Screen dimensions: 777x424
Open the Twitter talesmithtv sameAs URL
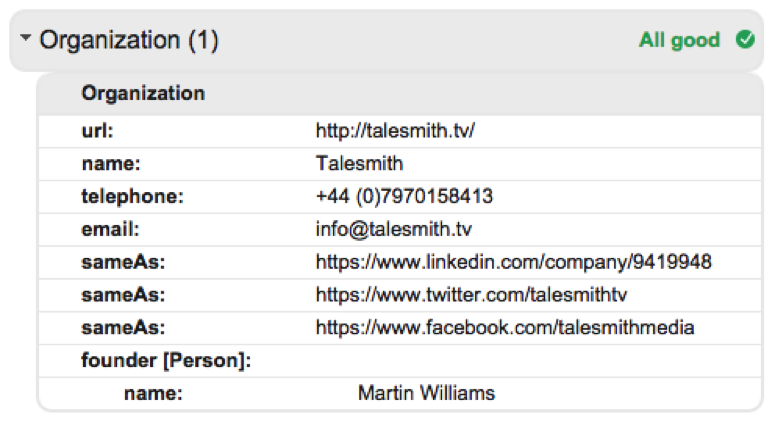coord(471,295)
